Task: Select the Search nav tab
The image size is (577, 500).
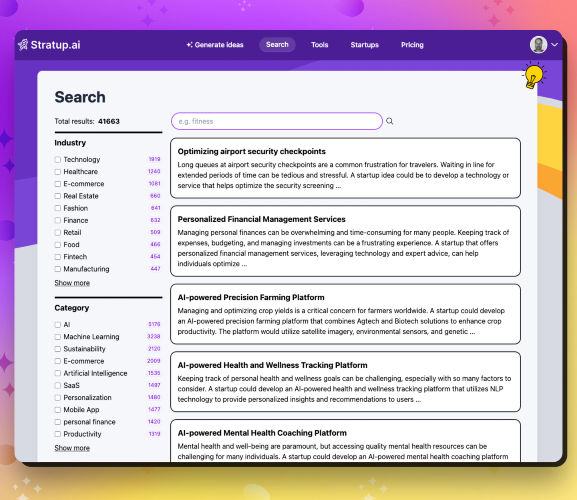Action: (x=277, y=45)
